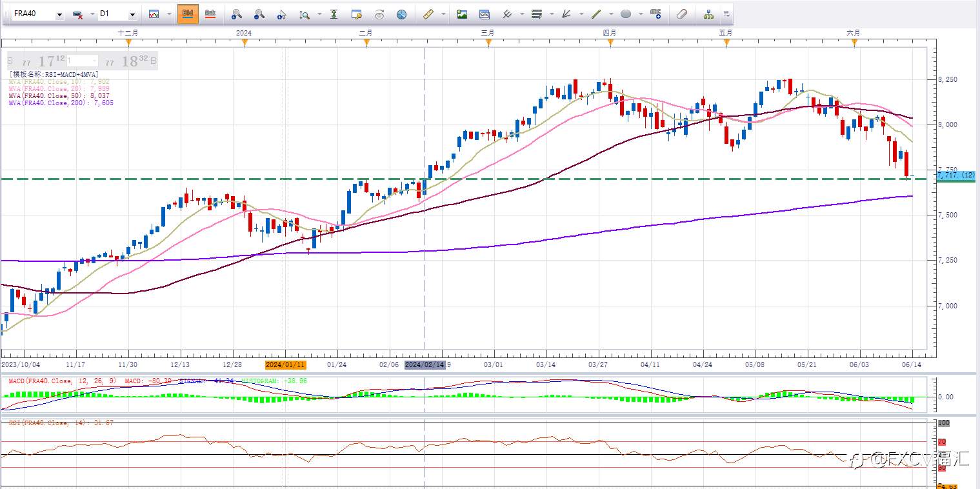Click the orange marker under 六月
980x489 pixels.
[855, 43]
